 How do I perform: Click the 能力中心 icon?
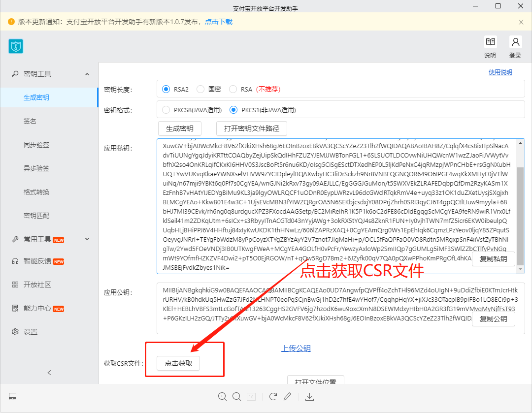pyautogui.click(x=15, y=308)
